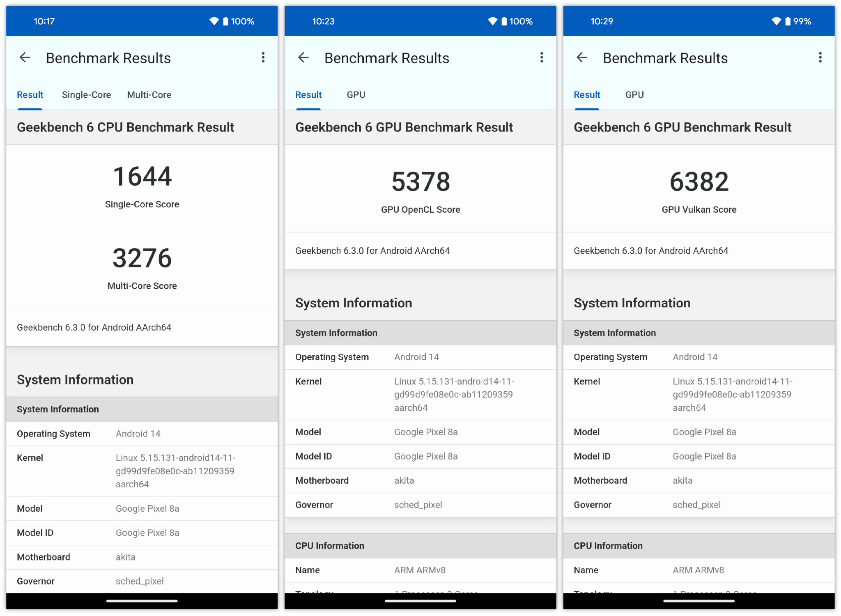Tap Operating System row in CPU screen

point(142,434)
